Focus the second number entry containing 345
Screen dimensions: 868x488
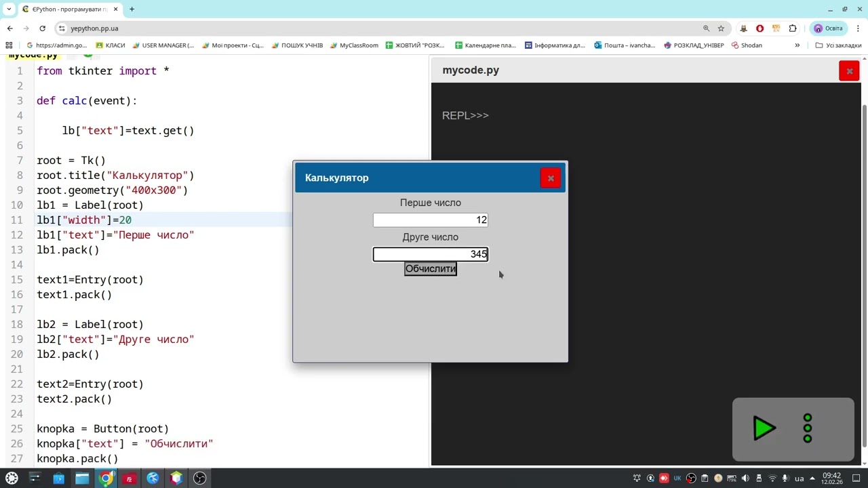[431, 254]
